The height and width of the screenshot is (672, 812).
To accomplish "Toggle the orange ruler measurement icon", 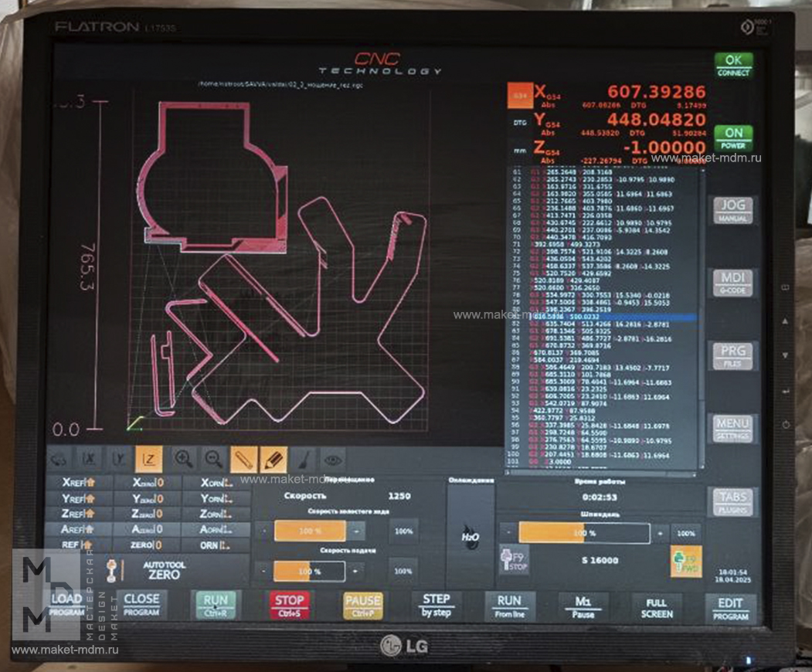I will [243, 460].
